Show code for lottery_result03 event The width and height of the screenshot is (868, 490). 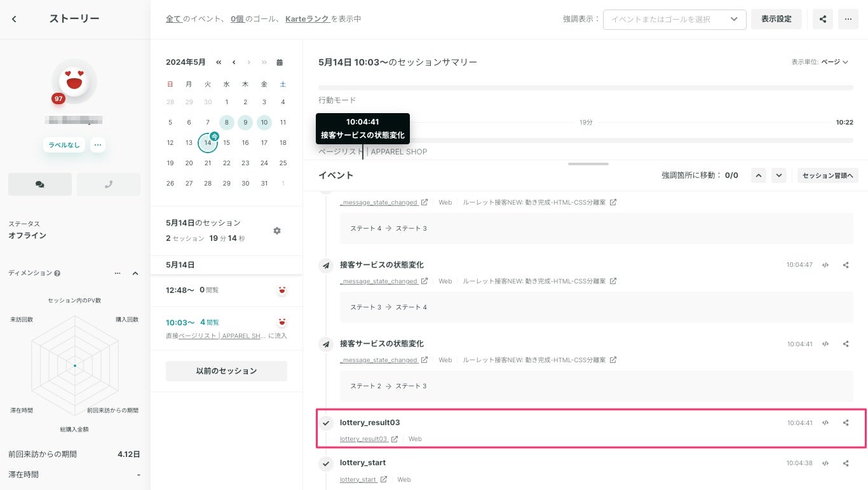(825, 423)
